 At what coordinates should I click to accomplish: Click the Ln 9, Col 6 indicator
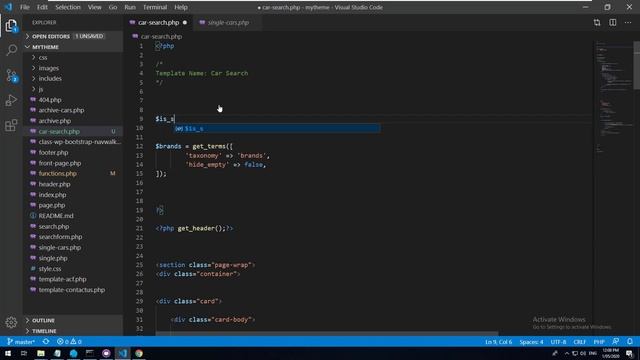[x=498, y=342]
